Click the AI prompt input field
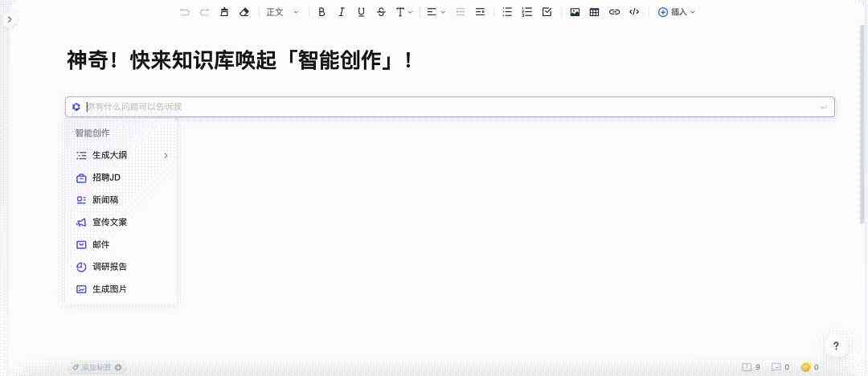The height and width of the screenshot is (376, 868). (x=449, y=107)
